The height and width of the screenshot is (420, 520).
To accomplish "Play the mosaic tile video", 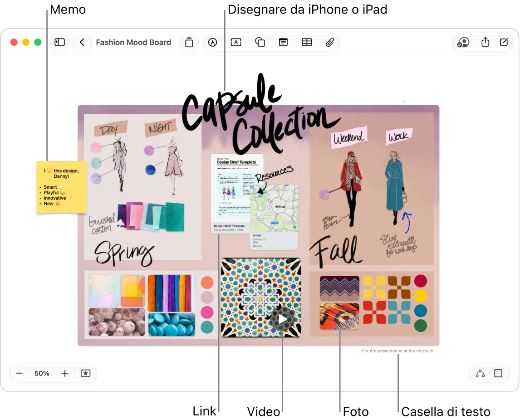I will pos(282,319).
